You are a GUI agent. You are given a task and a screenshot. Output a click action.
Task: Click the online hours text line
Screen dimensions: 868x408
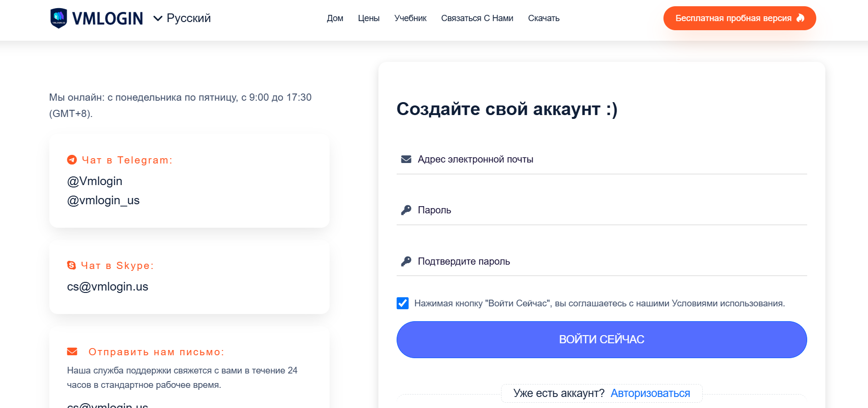[181, 105]
